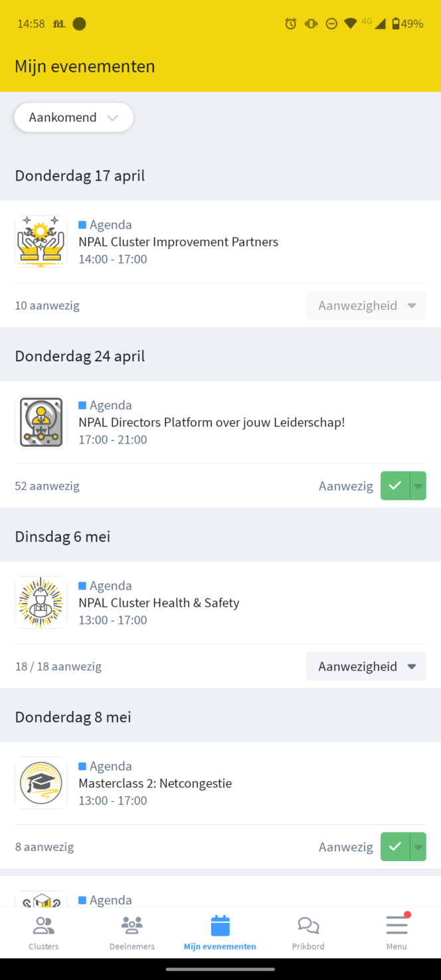Open the hamburger Menu icon
The image size is (441, 980).
[x=397, y=926]
